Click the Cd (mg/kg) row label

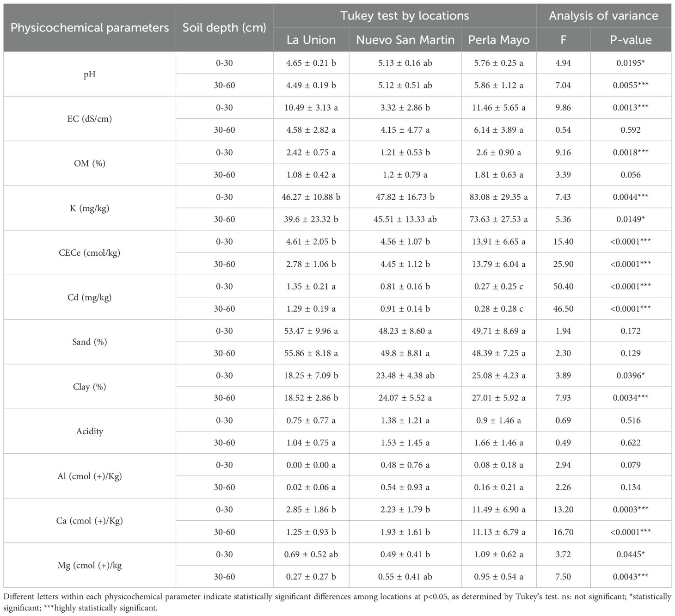coord(89,297)
